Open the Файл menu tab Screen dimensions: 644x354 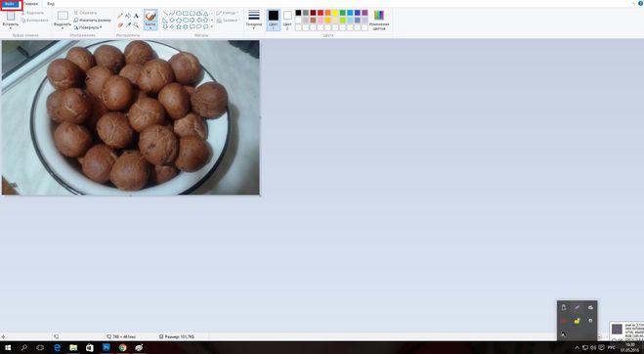[x=10, y=4]
